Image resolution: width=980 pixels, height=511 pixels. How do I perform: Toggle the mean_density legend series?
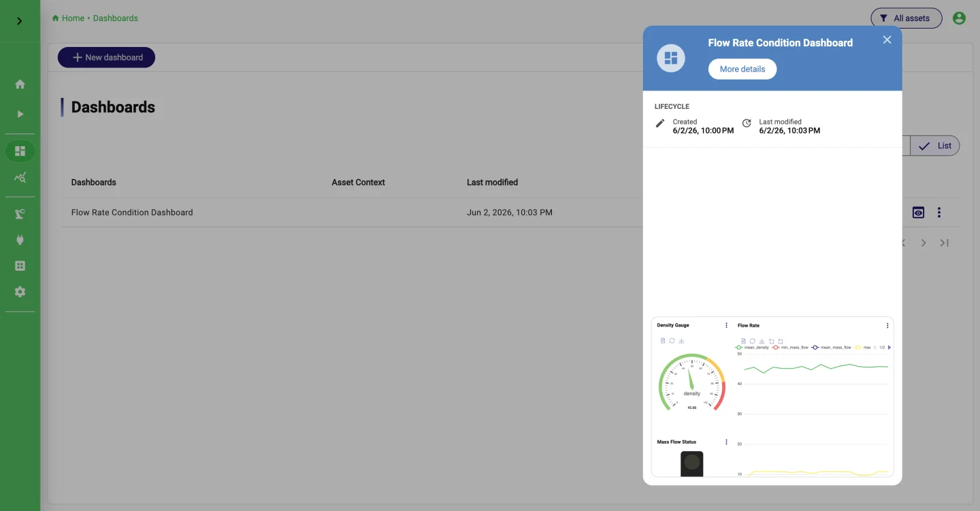point(753,348)
